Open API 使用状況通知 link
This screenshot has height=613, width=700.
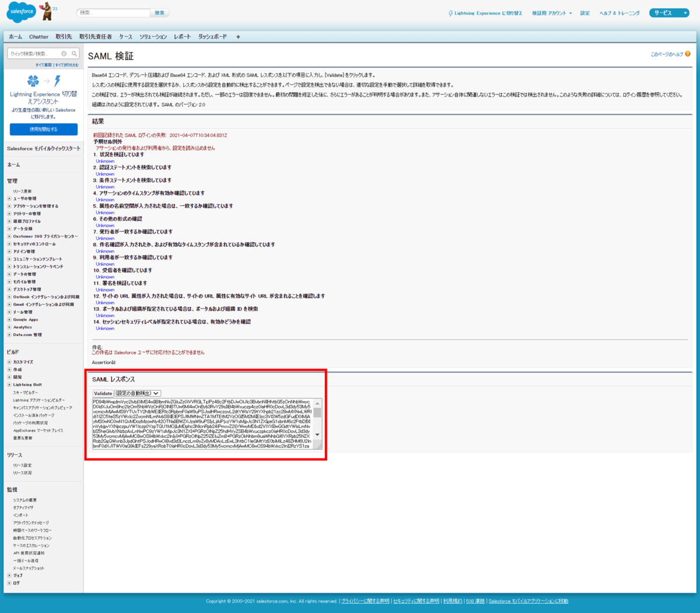[29, 553]
